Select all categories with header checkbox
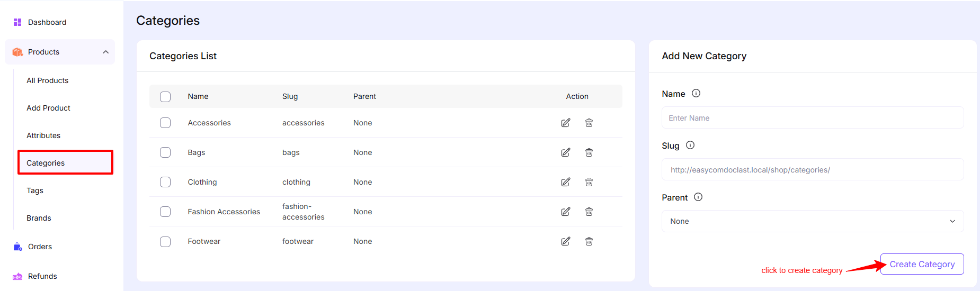 [x=165, y=96]
